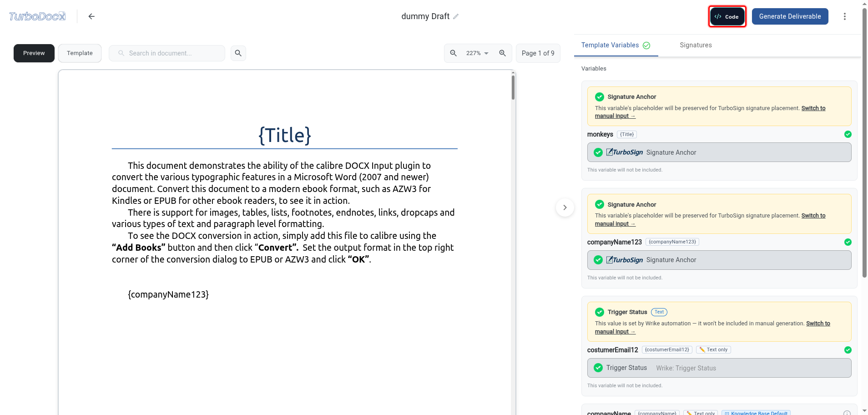
Task: Click the document preview scrollbar thumb
Action: pyautogui.click(x=513, y=87)
